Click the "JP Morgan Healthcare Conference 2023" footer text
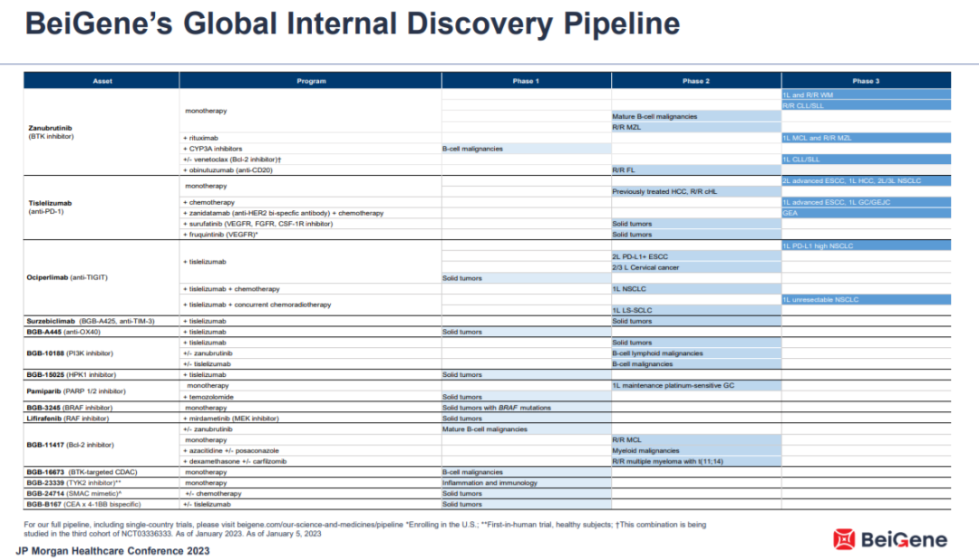Viewport: 979px width, 560px height. 112,551
